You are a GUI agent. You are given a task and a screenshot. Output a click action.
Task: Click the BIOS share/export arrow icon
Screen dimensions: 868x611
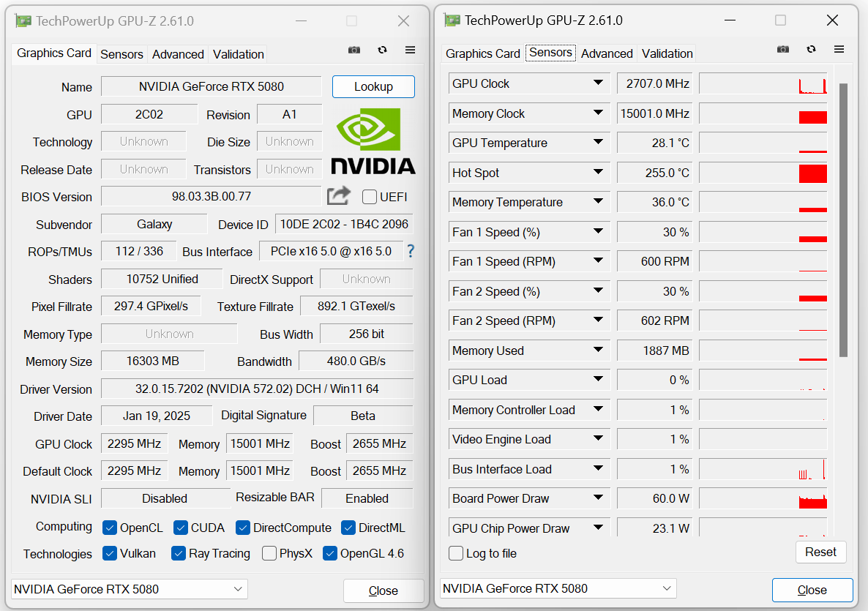[339, 195]
